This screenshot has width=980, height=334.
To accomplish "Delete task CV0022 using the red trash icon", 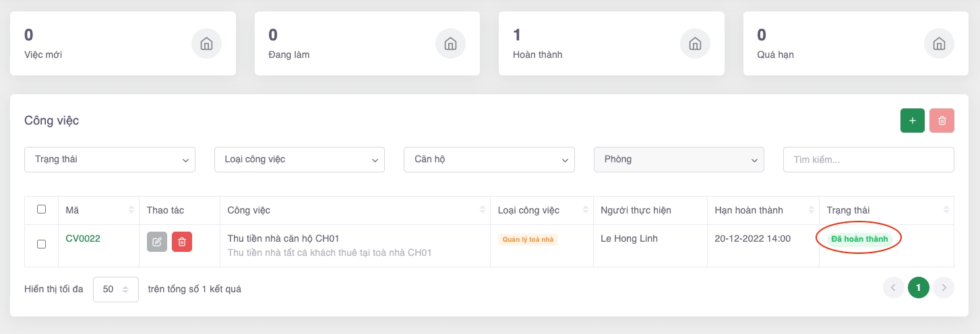I will tap(182, 242).
